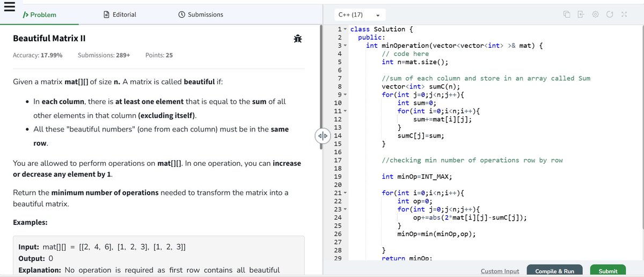This screenshot has width=644, height=277.
Task: Collapse the class Solution fold at line 1
Action: point(346,30)
